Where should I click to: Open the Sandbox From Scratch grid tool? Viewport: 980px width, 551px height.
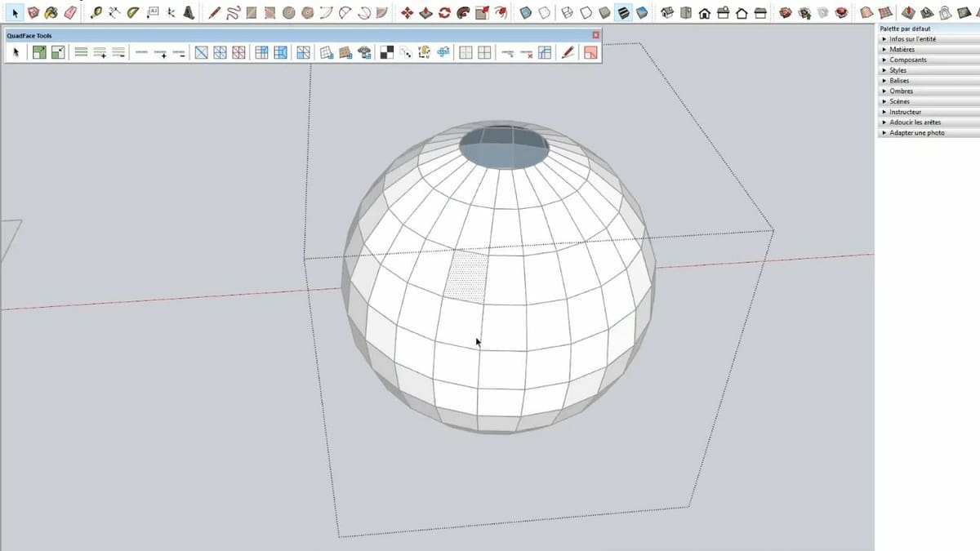pyautogui.click(x=884, y=13)
